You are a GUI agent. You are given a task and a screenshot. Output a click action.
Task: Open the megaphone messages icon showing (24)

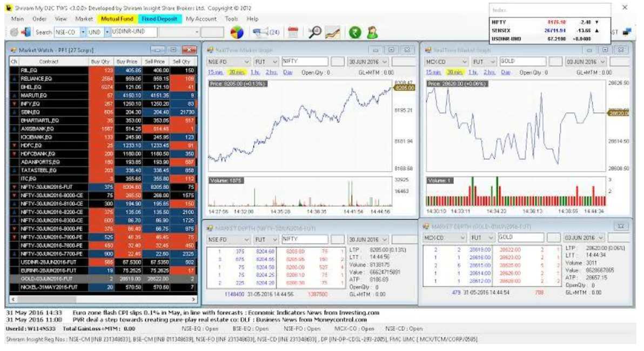pos(265,32)
